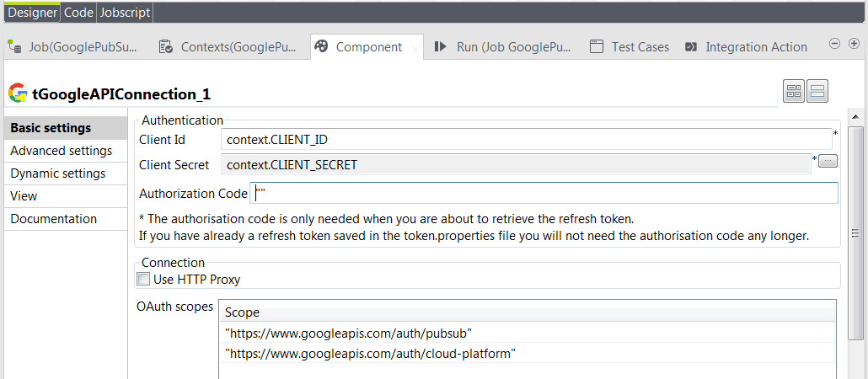Open Advanced settings in the sidebar
The height and width of the screenshot is (379, 868).
coord(66,151)
